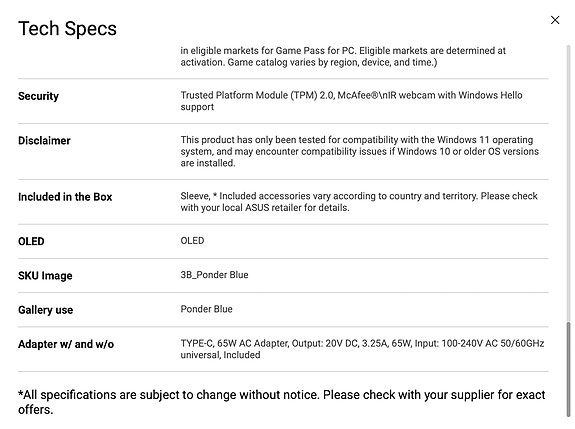Image resolution: width=575 pixels, height=429 pixels.
Task: Click the Sleeve accessories description
Action: [x=359, y=202]
